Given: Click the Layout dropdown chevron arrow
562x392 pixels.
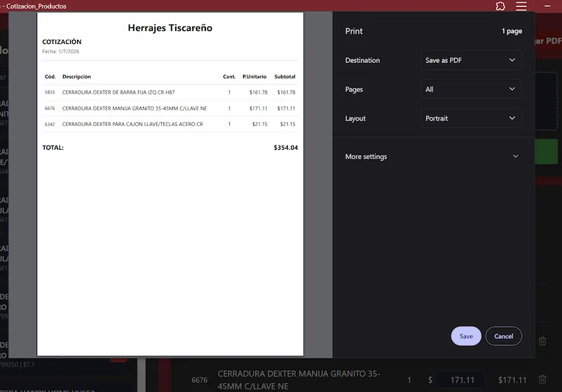Looking at the screenshot, I should pos(512,118).
